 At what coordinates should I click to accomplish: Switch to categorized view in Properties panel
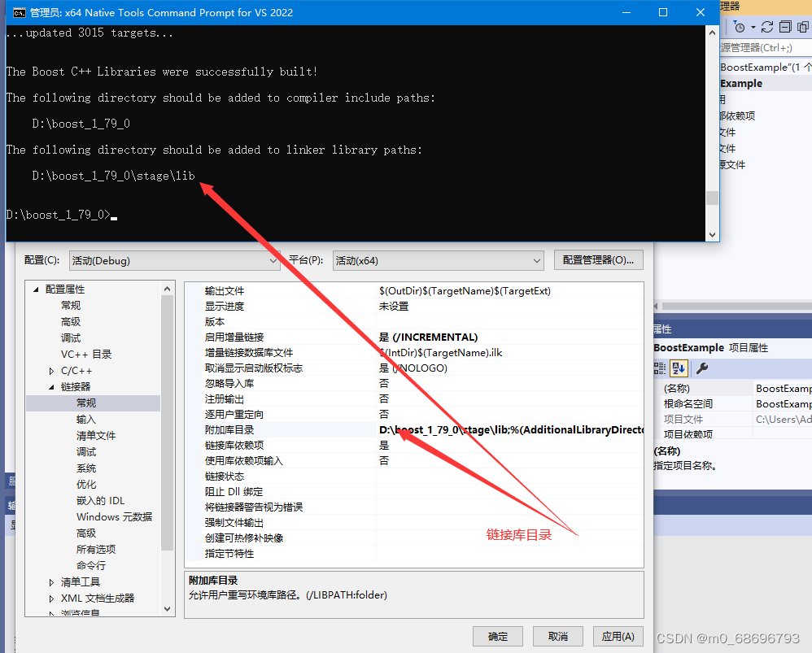[x=661, y=368]
